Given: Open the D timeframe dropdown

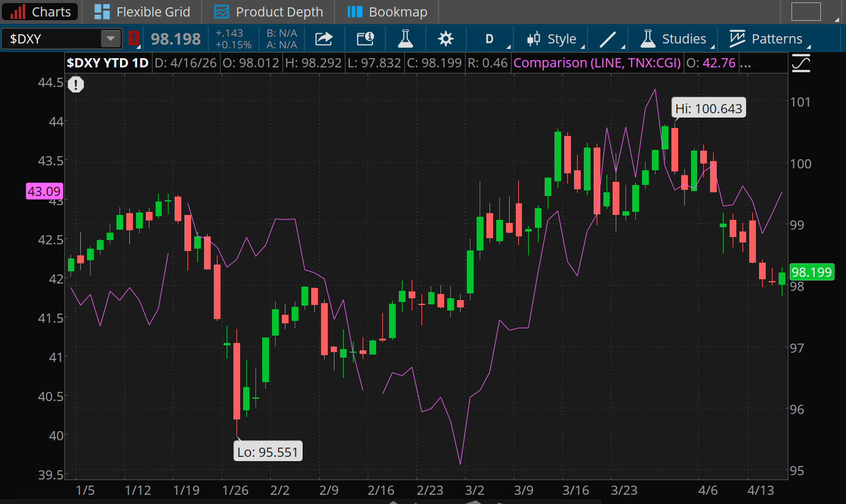Looking at the screenshot, I should click(489, 39).
